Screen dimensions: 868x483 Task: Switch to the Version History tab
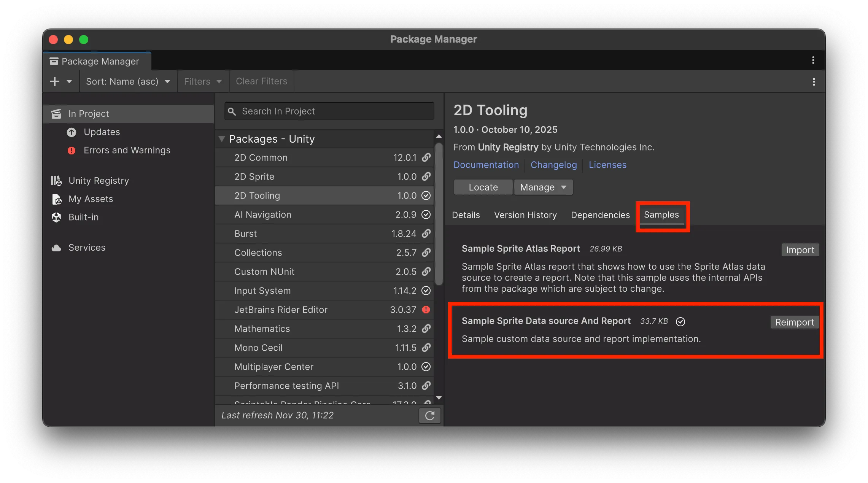click(525, 215)
